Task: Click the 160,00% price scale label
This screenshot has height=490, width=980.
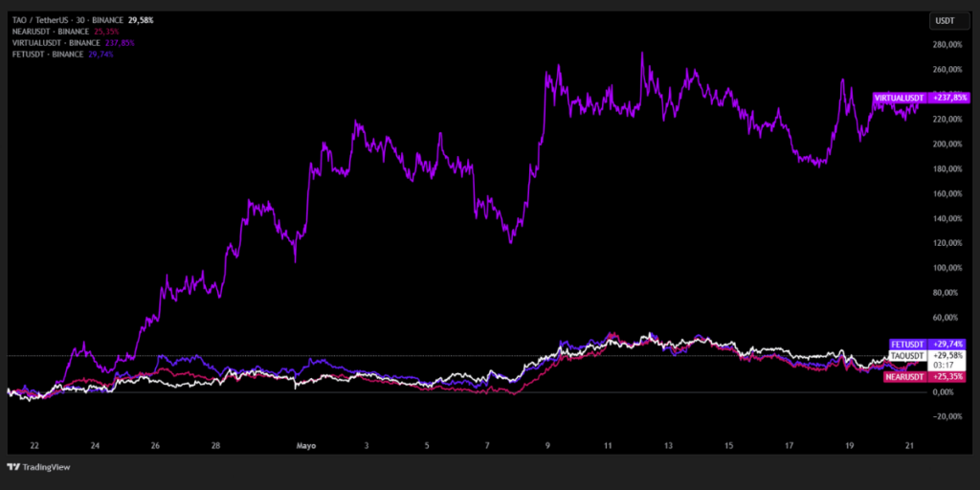Action: (947, 193)
